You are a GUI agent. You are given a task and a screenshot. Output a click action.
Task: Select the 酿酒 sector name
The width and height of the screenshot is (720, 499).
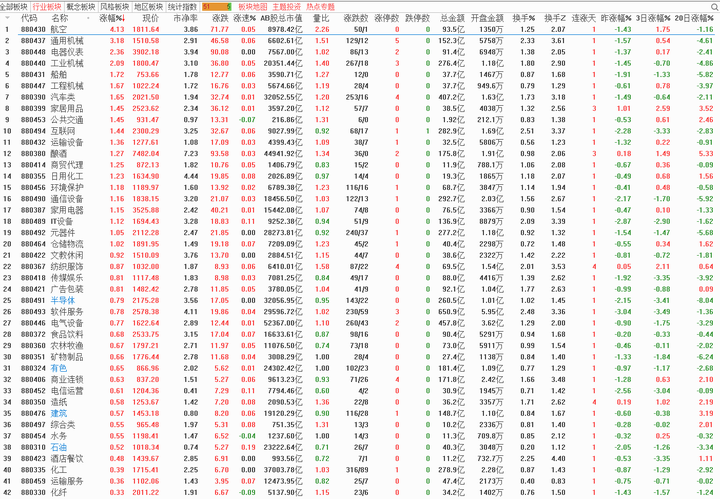[x=59, y=154]
